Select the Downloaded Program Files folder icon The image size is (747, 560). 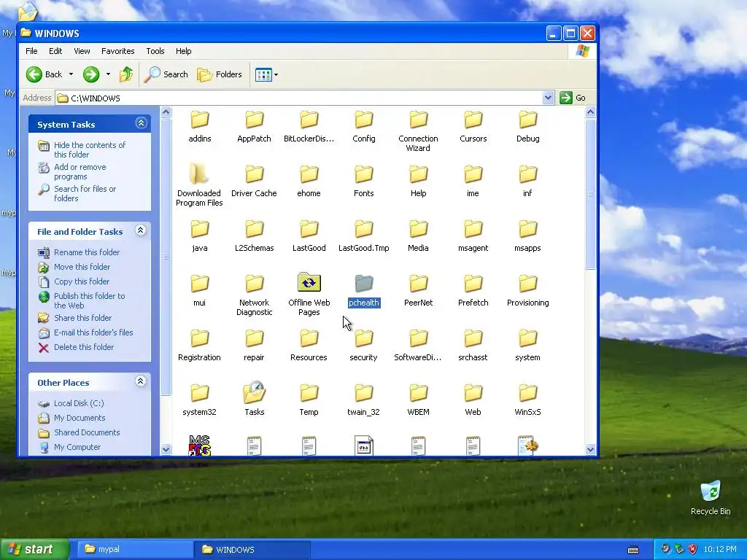tap(200, 174)
